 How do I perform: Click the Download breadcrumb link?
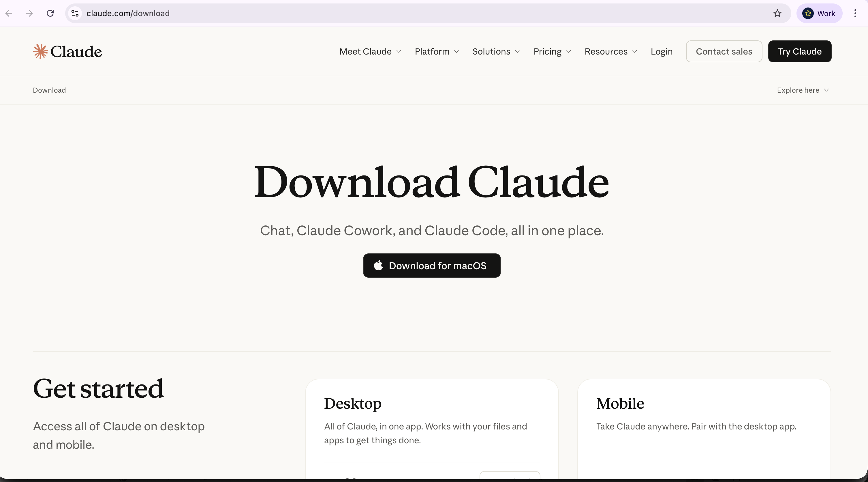pos(49,90)
